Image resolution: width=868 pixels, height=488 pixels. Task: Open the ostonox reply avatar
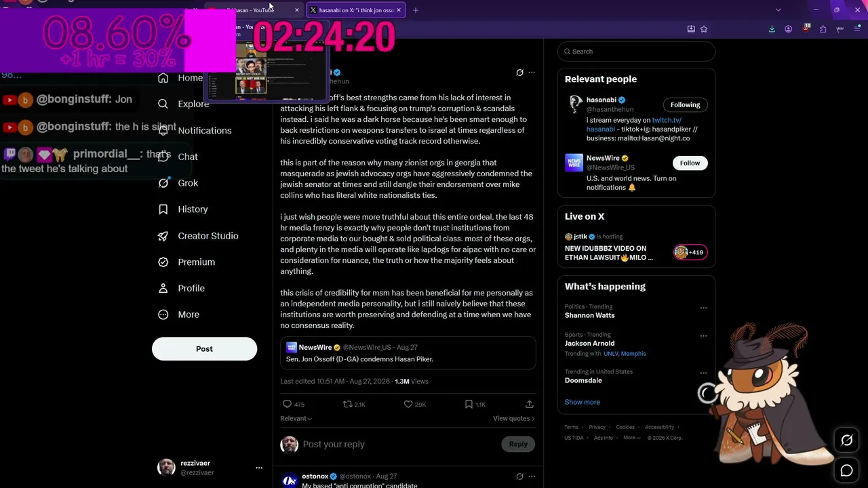point(290,480)
